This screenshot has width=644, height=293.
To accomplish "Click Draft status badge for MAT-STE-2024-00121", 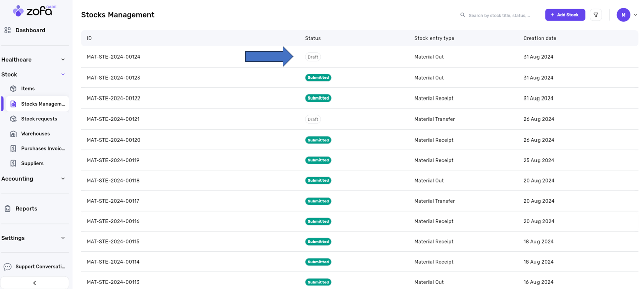I will click(x=313, y=120).
